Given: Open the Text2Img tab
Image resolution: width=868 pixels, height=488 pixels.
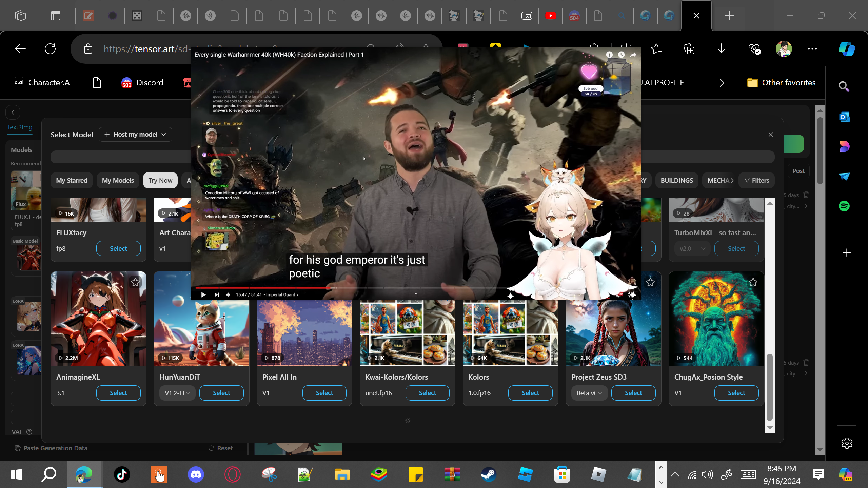Looking at the screenshot, I should [20, 127].
